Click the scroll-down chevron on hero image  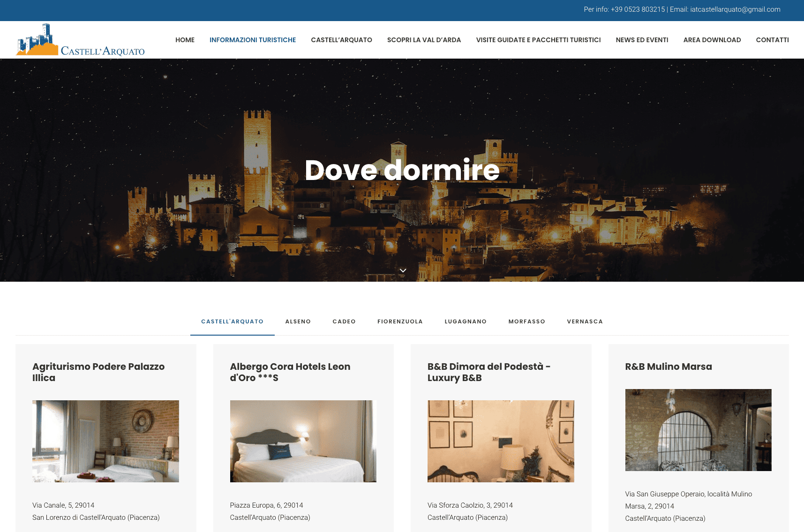(x=403, y=270)
